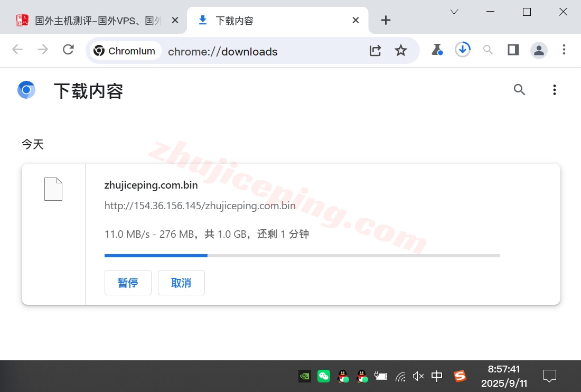Open the Wi-Fi network tray icon
This screenshot has height=392, width=581.
[400, 377]
